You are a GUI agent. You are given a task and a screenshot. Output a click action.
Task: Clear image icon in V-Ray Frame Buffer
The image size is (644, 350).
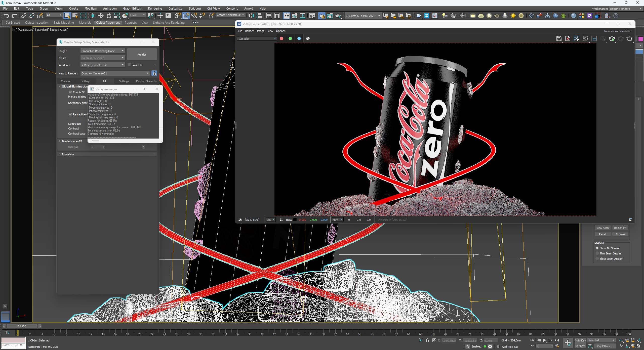pos(568,38)
